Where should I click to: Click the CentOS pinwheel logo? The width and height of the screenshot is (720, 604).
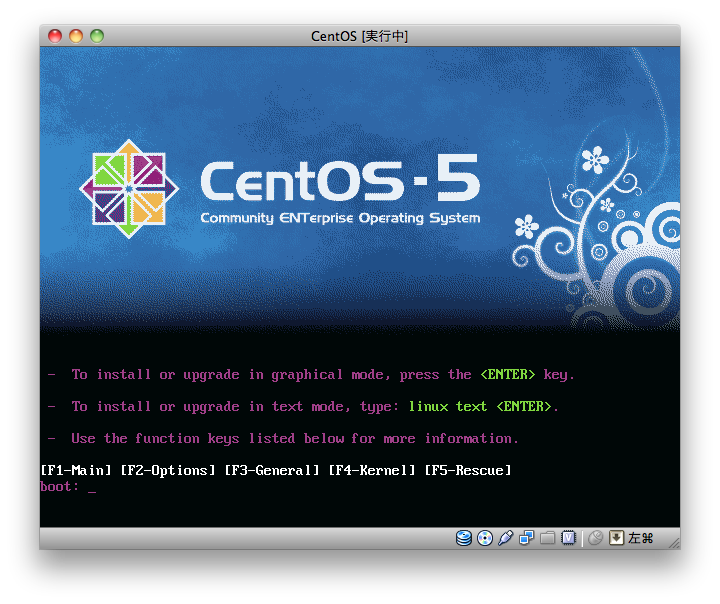click(x=129, y=189)
